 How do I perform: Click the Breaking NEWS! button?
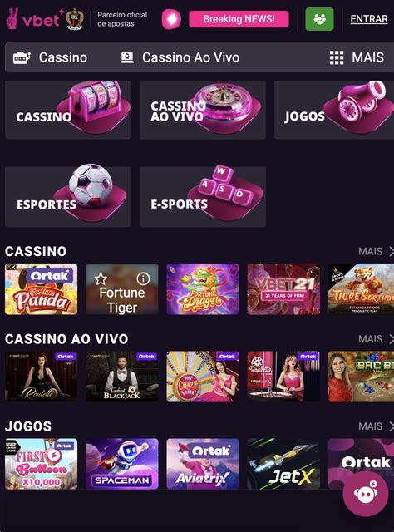click(239, 19)
